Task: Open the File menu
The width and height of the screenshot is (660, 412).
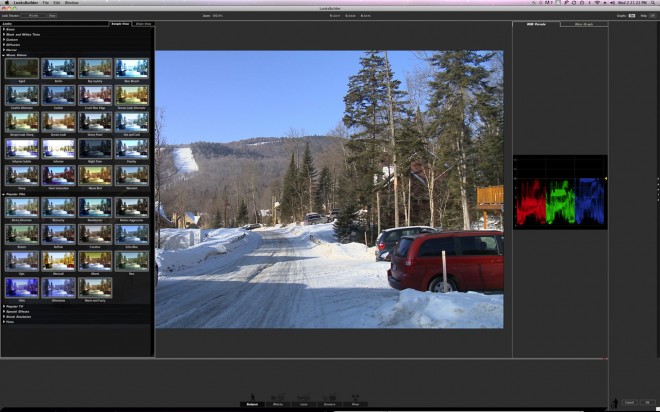Action: coord(46,4)
